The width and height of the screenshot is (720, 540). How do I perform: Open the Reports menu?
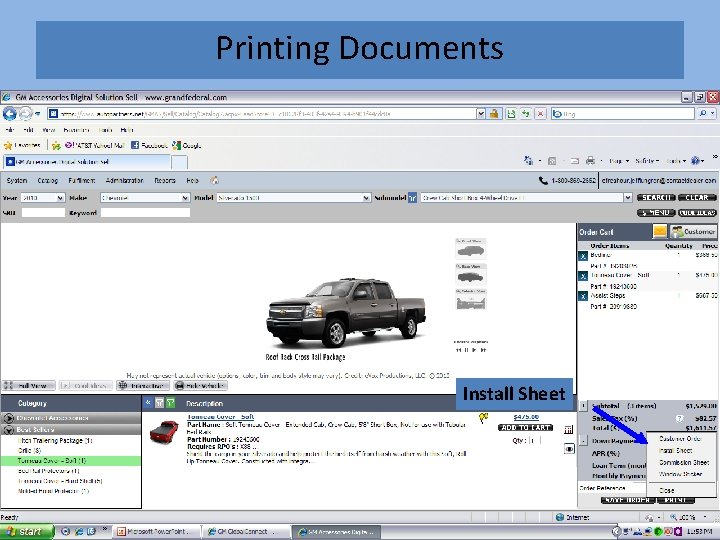(x=165, y=180)
